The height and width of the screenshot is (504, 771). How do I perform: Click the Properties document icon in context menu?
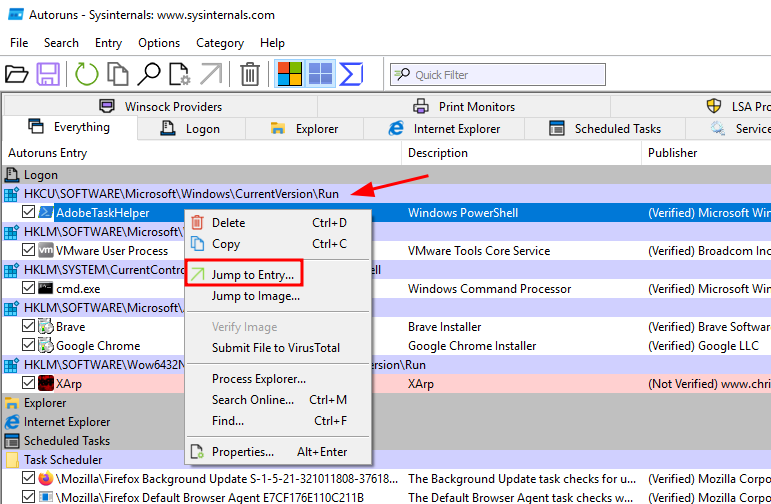point(197,451)
